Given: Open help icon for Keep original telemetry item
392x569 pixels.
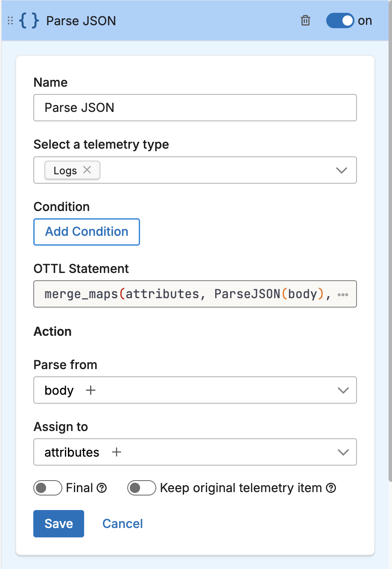Looking at the screenshot, I should point(331,488).
